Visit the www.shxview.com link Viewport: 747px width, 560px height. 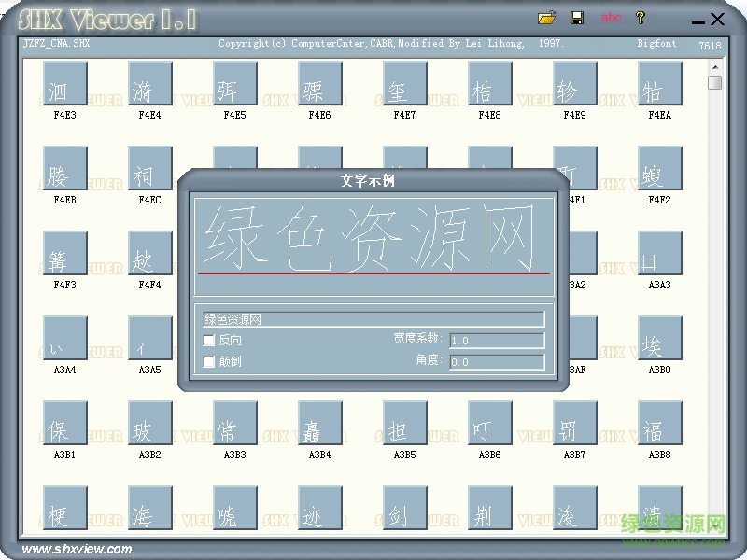(77, 549)
